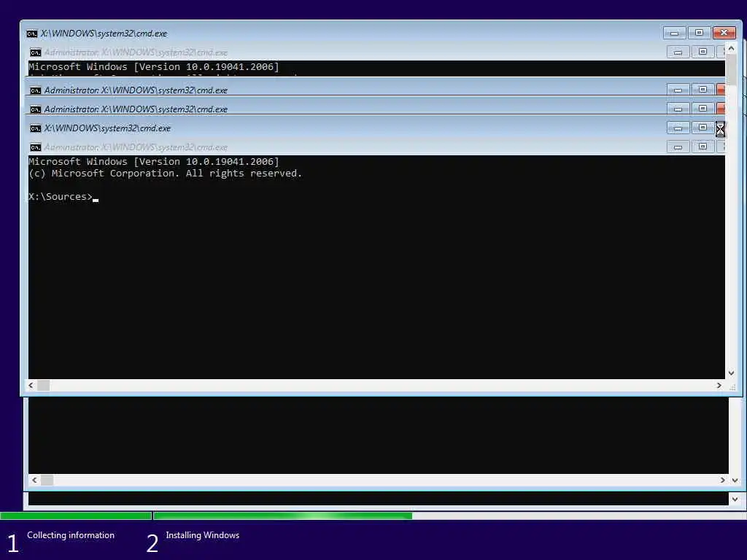The width and height of the screenshot is (747, 560).
Task: Minimize the Administrator cmd window just below the first version text
Action: tap(678, 90)
